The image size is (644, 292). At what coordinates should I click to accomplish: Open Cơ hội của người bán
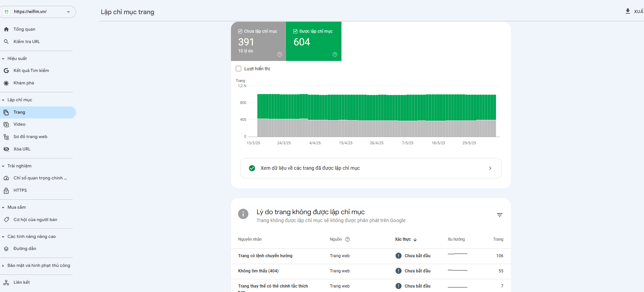click(38, 220)
